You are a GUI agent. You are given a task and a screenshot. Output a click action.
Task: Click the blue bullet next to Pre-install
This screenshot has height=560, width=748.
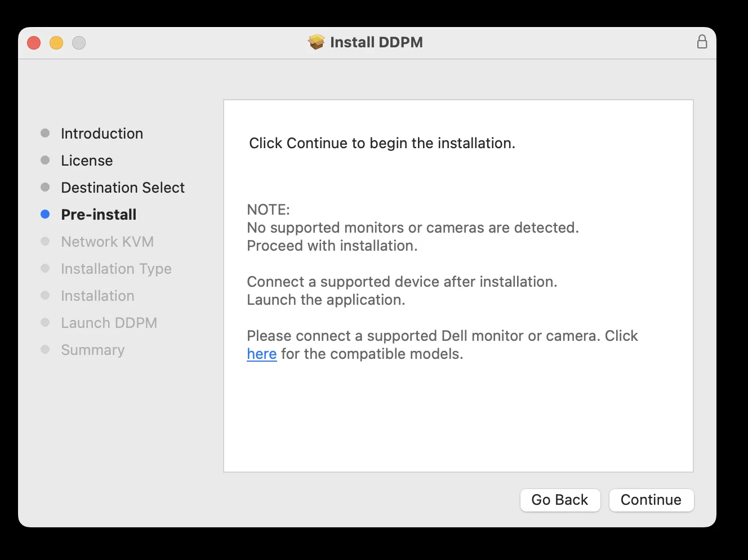click(46, 215)
